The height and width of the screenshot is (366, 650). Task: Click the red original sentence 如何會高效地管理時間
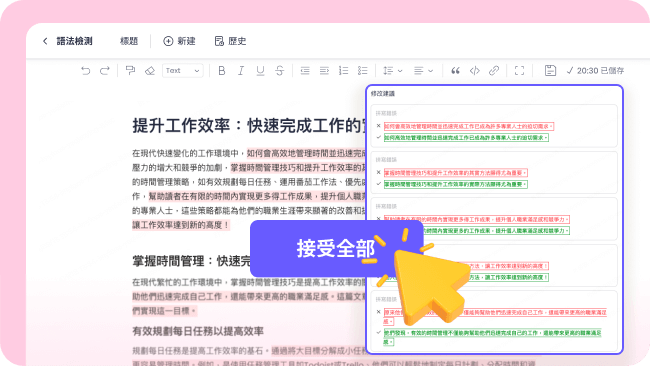[x=469, y=126]
